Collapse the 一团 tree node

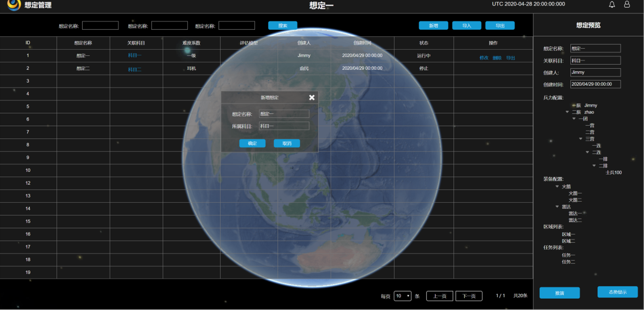click(x=574, y=119)
